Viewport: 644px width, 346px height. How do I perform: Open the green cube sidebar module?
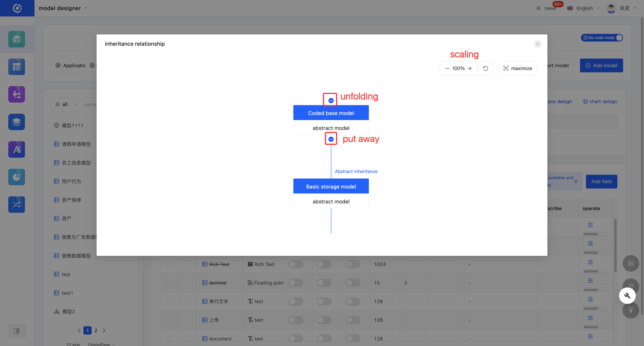pos(16,39)
